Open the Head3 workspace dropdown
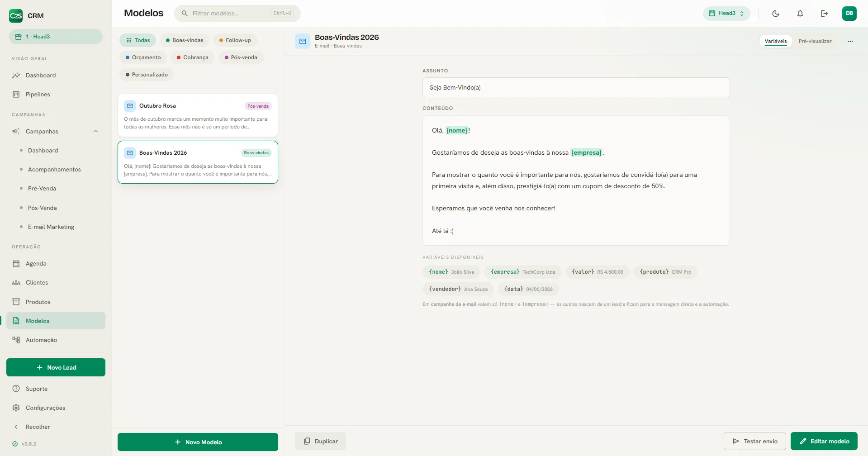 coord(726,14)
